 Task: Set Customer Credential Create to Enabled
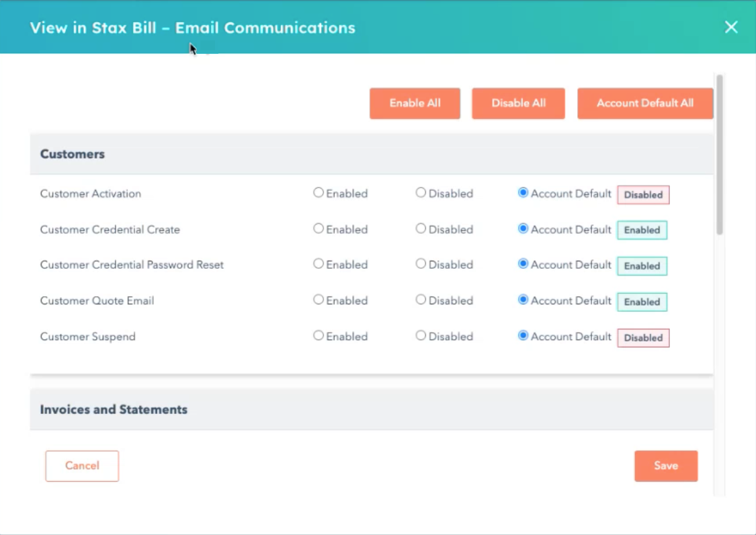319,229
